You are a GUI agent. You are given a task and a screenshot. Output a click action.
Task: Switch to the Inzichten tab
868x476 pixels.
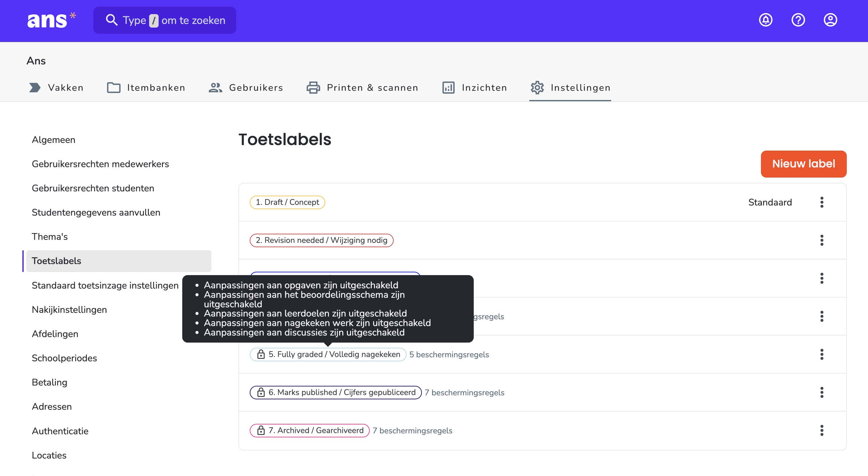point(474,88)
